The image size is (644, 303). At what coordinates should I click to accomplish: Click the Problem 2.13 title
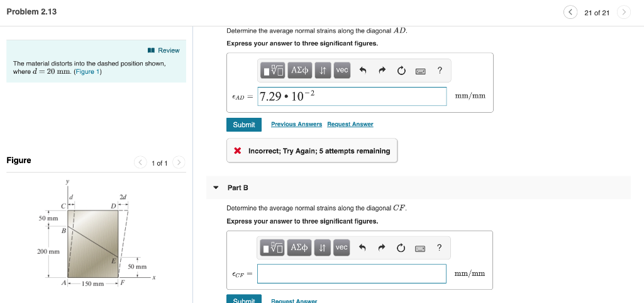31,12
